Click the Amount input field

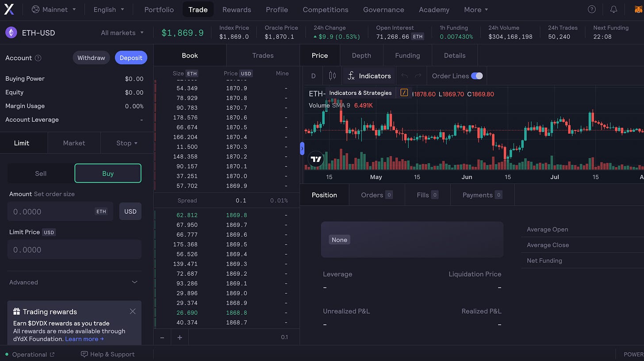pyautogui.click(x=60, y=211)
